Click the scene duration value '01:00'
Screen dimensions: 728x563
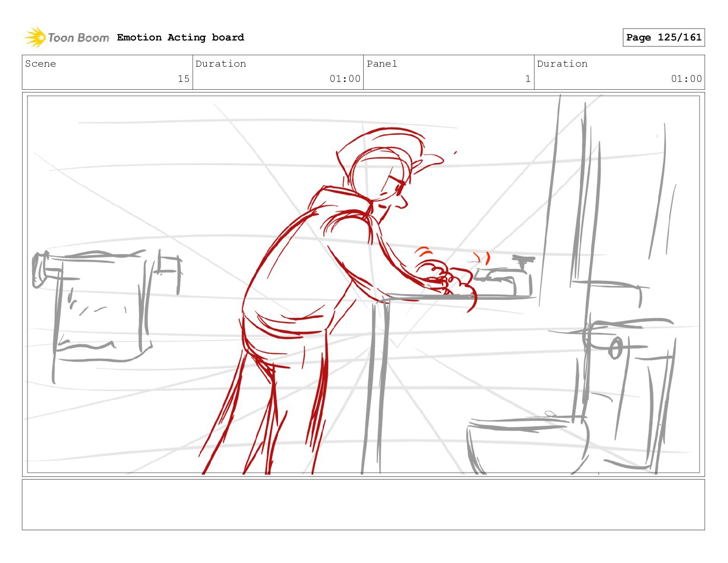pos(345,79)
